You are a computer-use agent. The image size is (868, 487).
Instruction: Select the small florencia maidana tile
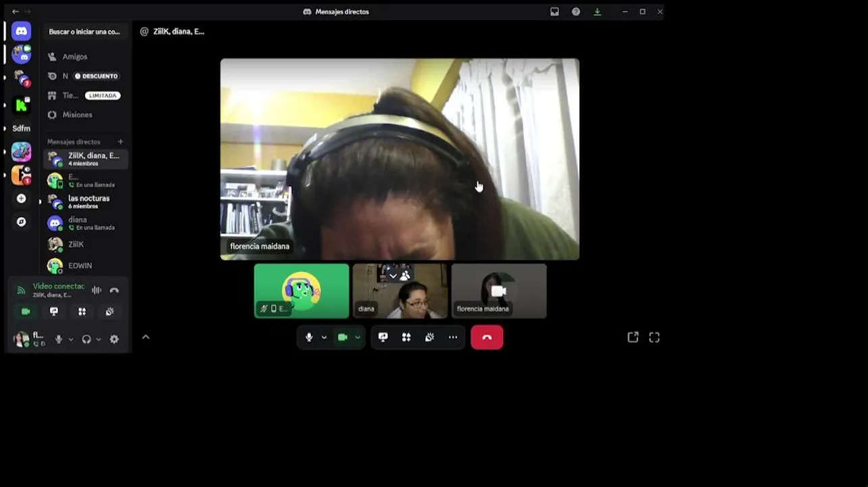(499, 291)
